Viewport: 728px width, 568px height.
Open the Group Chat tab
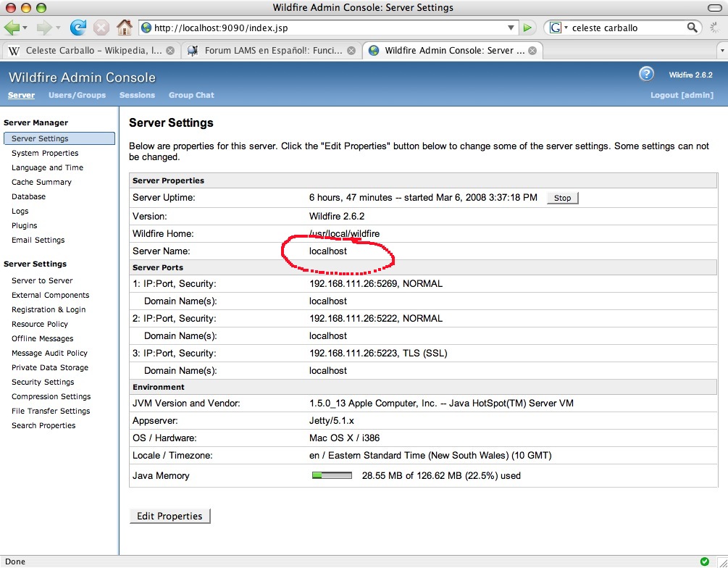point(191,95)
